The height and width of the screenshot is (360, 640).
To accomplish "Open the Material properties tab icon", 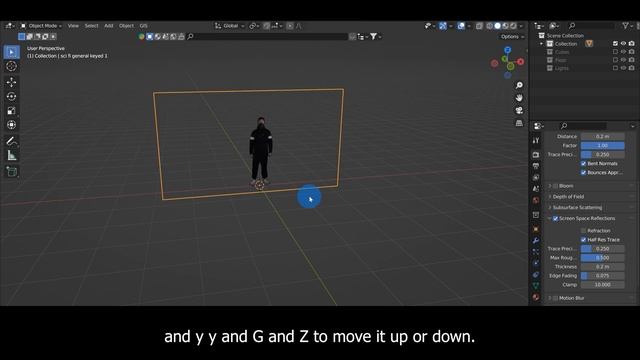I will [536, 297].
